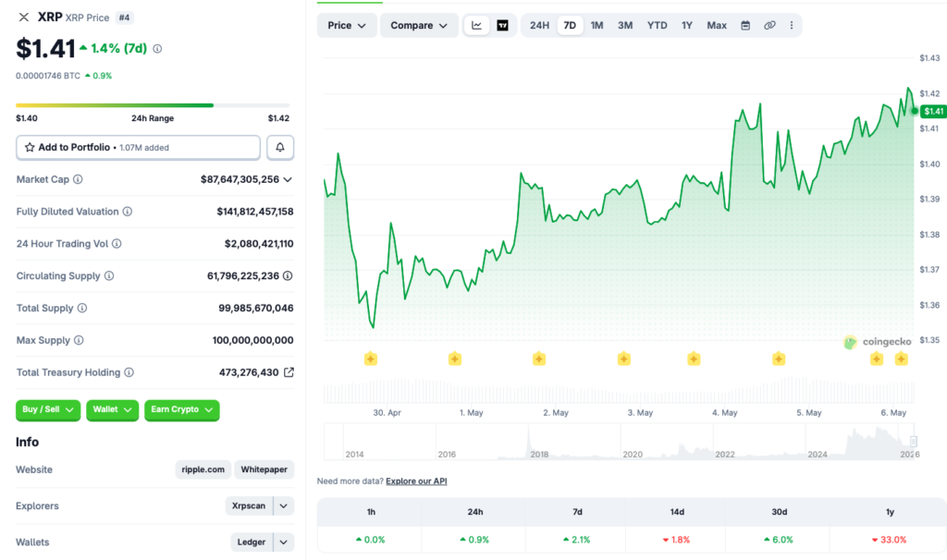The image size is (947, 560).
Task: Open treasury holding external link icon
Action: click(x=289, y=372)
